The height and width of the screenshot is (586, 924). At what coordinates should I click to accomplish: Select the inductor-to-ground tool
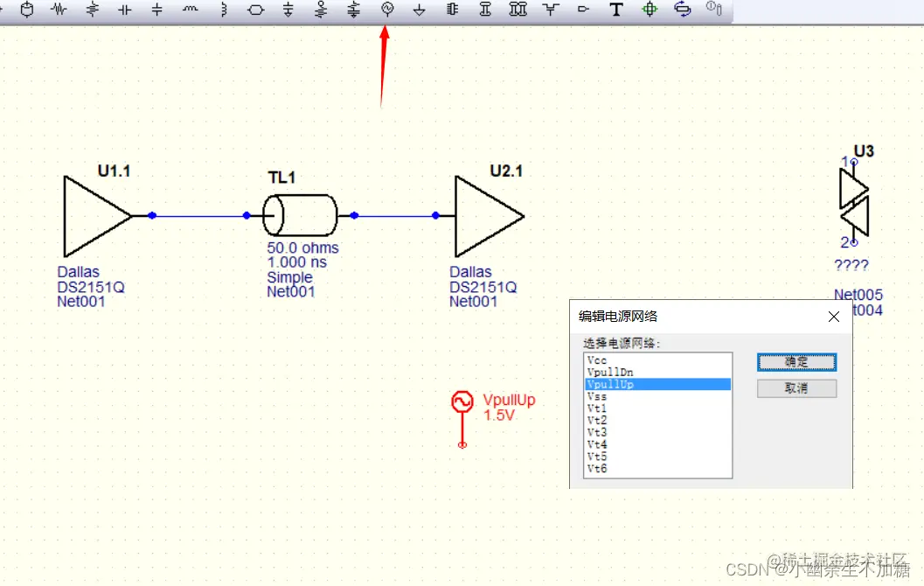[x=321, y=10]
